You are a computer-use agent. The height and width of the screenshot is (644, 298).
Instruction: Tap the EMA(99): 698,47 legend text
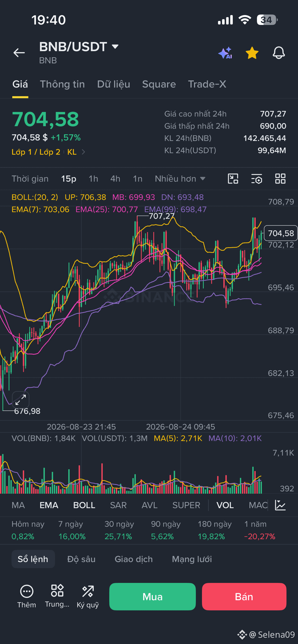[x=175, y=209]
